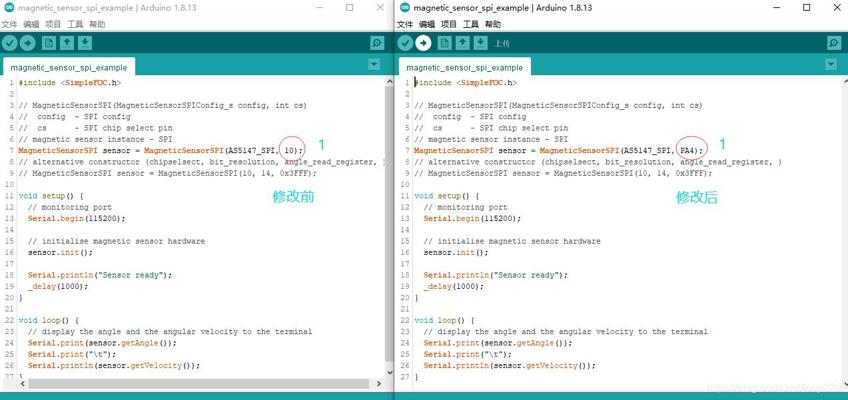
Task: Expand tab menu dropdown in left window
Action: coord(374,65)
